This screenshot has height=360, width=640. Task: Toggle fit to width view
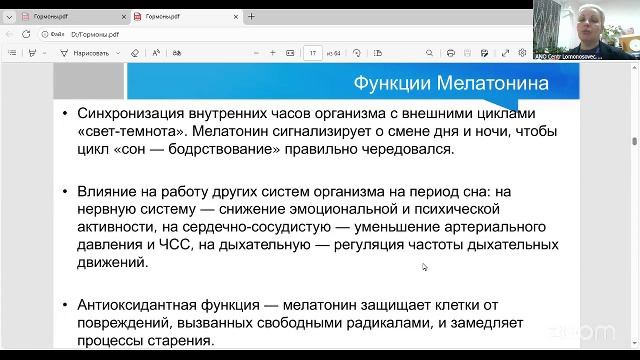[x=290, y=53]
